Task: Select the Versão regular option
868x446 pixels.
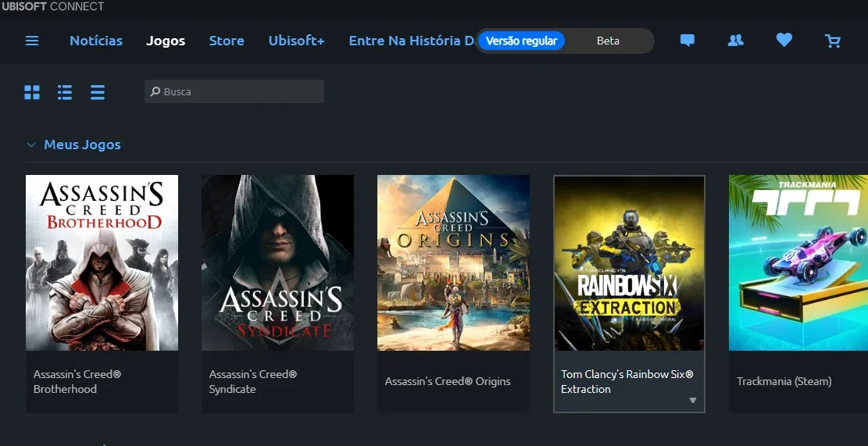Action: 521,41
